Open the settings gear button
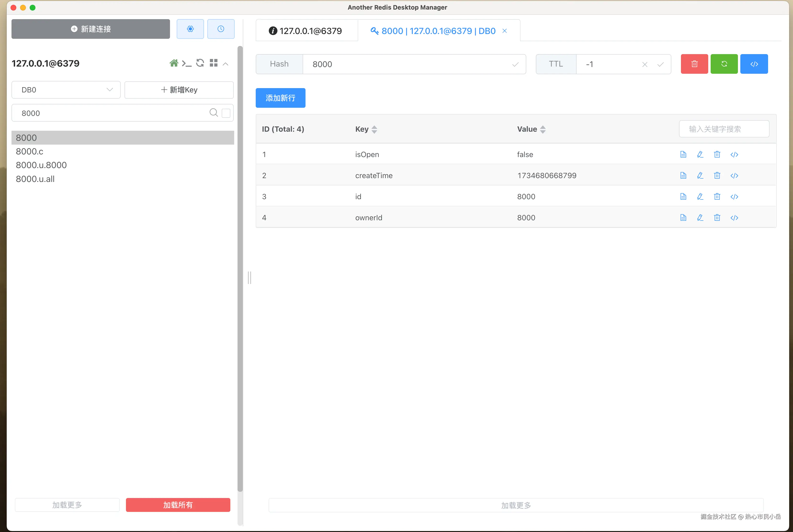Image resolution: width=793 pixels, height=532 pixels. [190, 29]
